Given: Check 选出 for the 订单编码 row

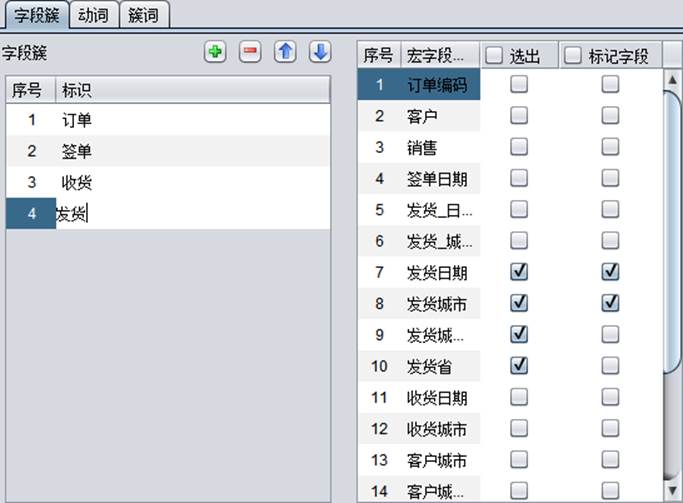Looking at the screenshot, I should (519, 86).
